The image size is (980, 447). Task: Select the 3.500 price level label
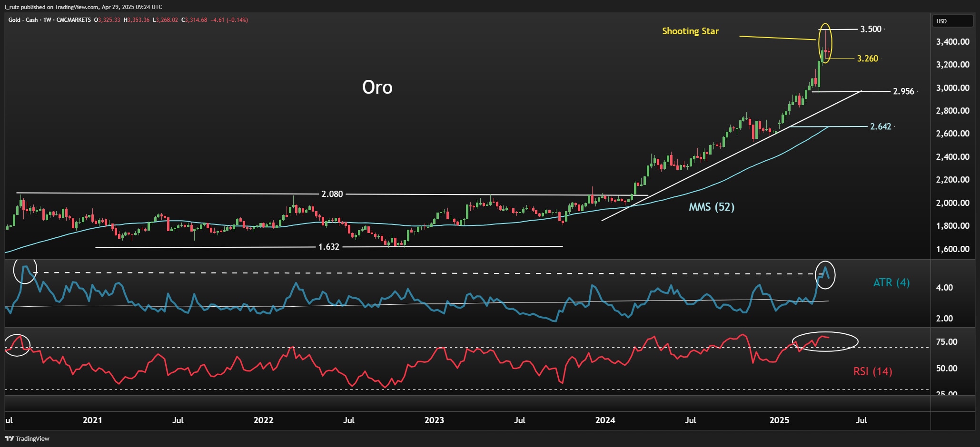coord(871,29)
